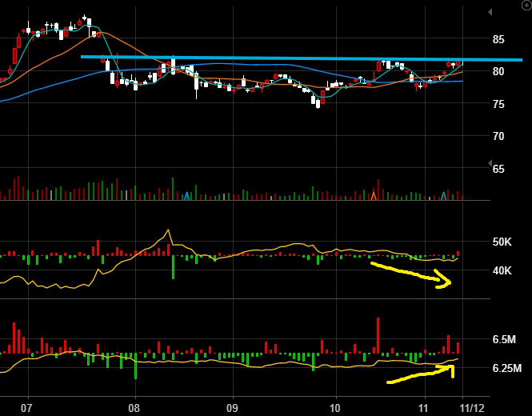Click the 75 price axis label
The image size is (532, 416).
(x=498, y=104)
